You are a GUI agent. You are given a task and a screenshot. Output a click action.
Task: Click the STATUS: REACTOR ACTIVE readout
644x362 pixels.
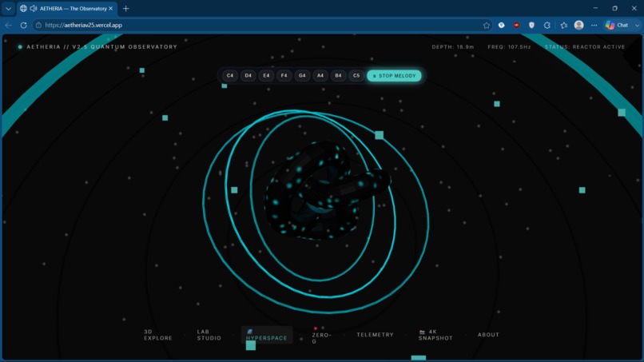tap(584, 47)
